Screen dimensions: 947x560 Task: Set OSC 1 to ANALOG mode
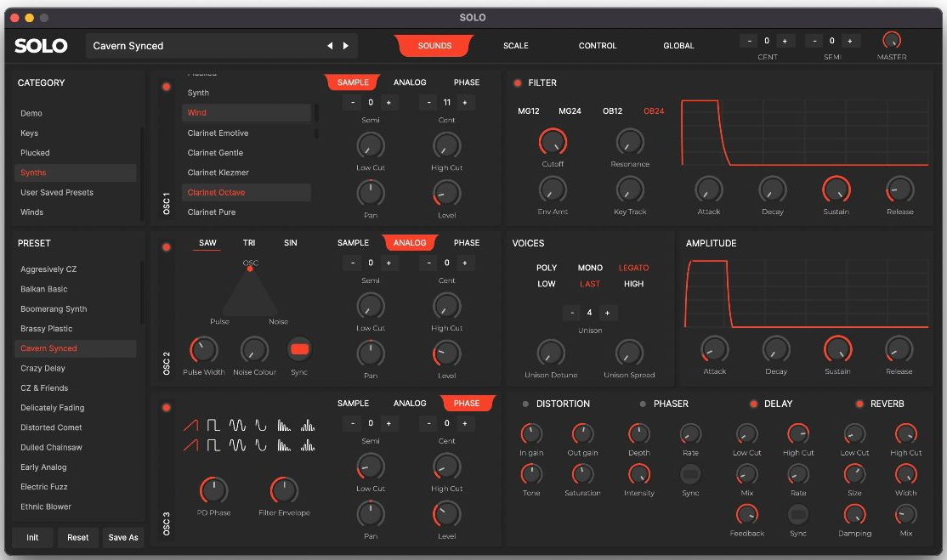point(410,82)
